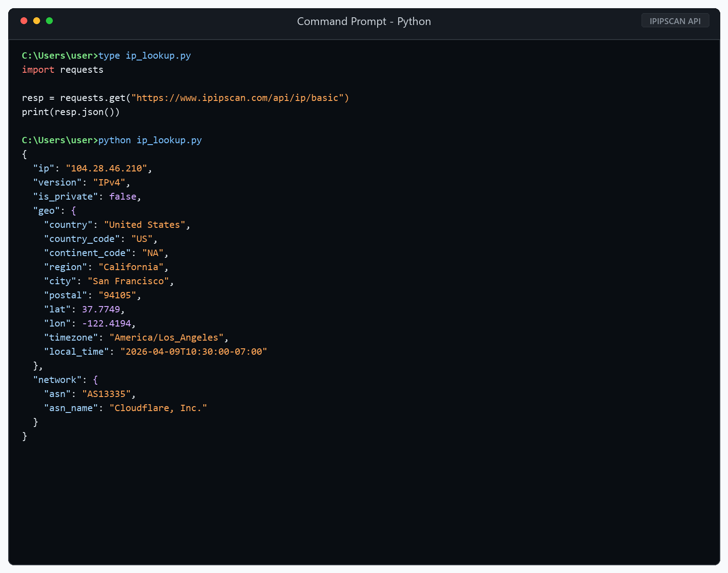Click the green maximize window dot
This screenshot has width=728, height=573.
[x=50, y=20]
